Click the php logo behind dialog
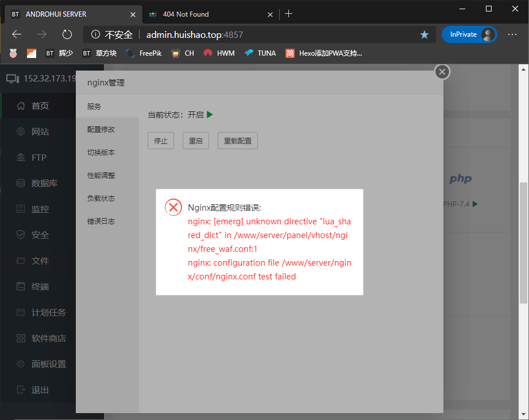 point(461,178)
